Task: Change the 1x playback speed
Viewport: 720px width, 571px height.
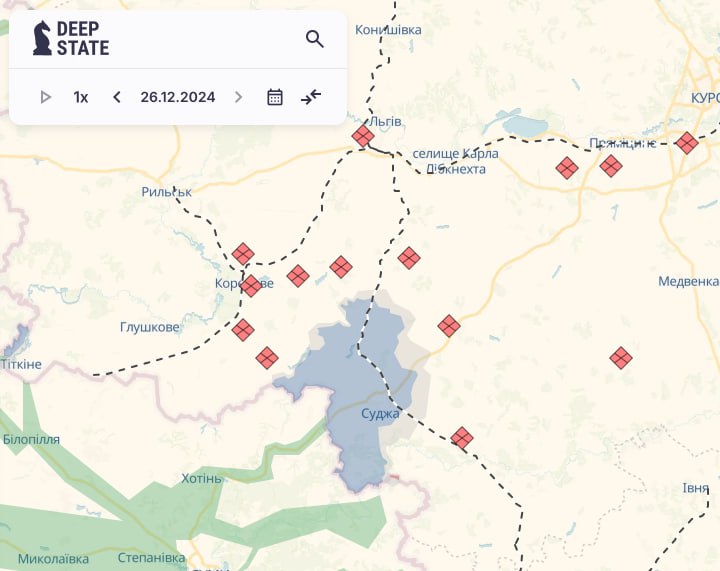Action: pos(81,97)
